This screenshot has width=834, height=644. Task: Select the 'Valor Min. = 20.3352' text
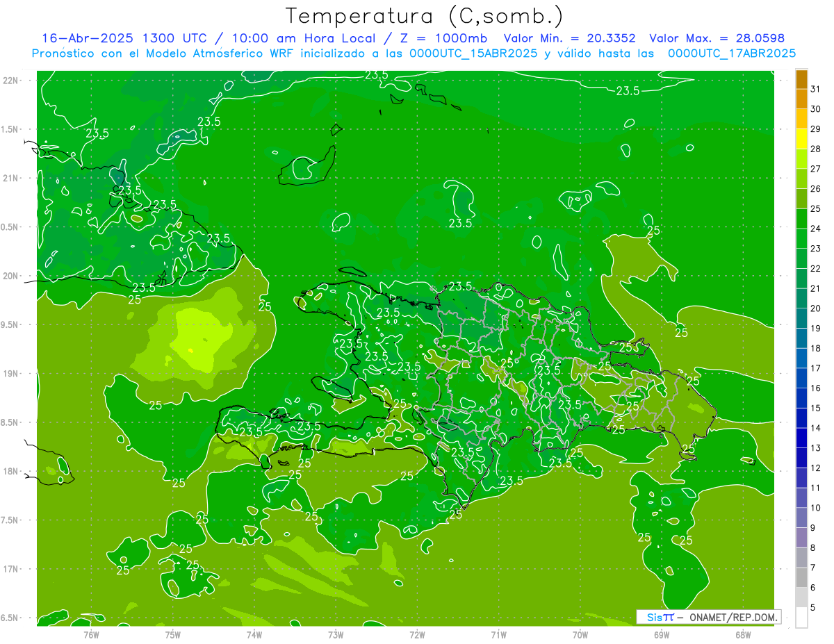click(x=570, y=38)
